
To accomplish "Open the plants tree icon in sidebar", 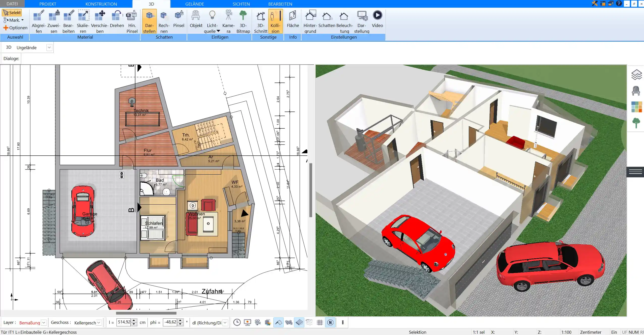I will point(636,123).
